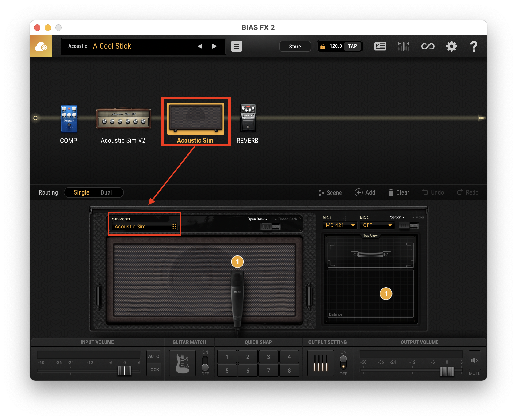Enable AUTO input volume
The height and width of the screenshot is (420, 517).
coord(154,356)
